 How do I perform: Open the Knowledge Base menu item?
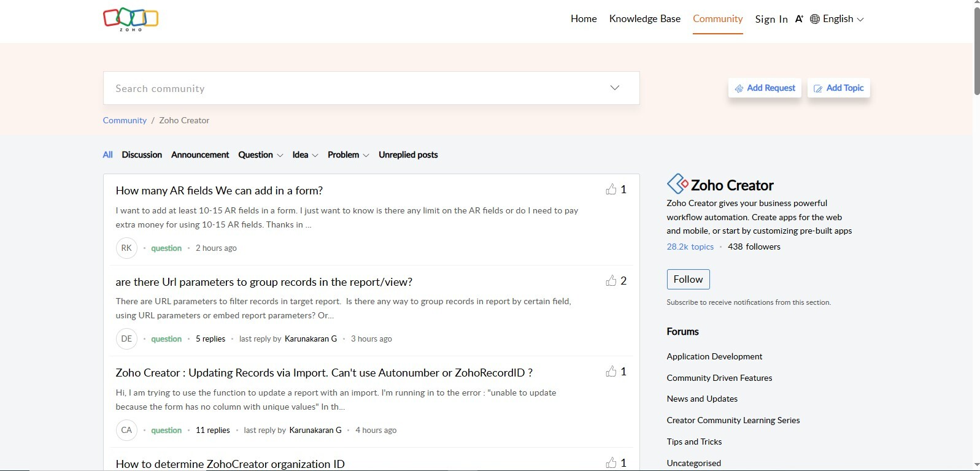pyautogui.click(x=645, y=19)
